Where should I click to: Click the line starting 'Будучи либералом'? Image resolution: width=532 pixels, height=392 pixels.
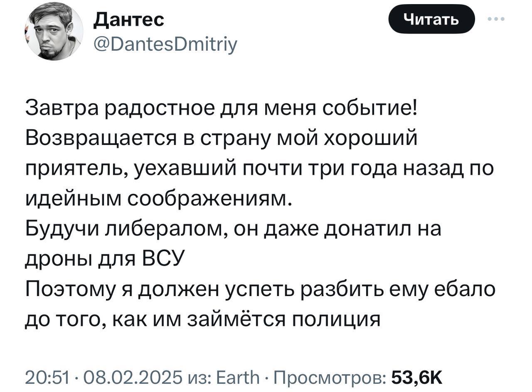click(x=233, y=229)
